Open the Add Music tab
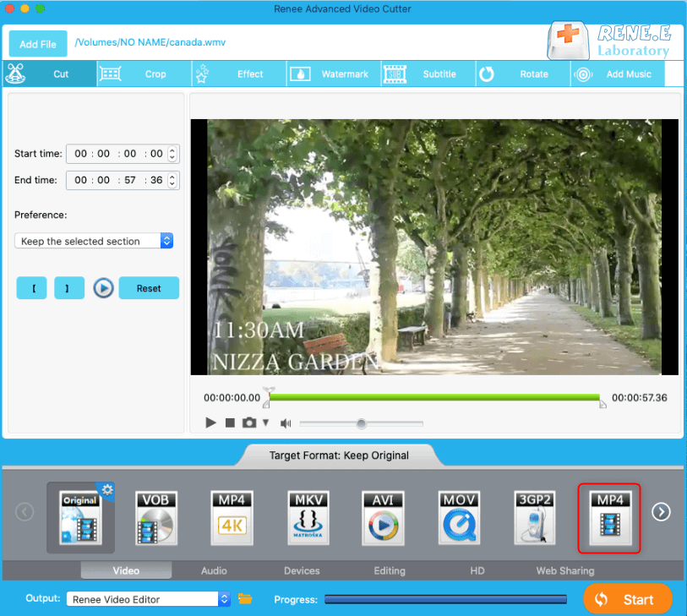Screen dimensions: 687x616 (x=618, y=74)
